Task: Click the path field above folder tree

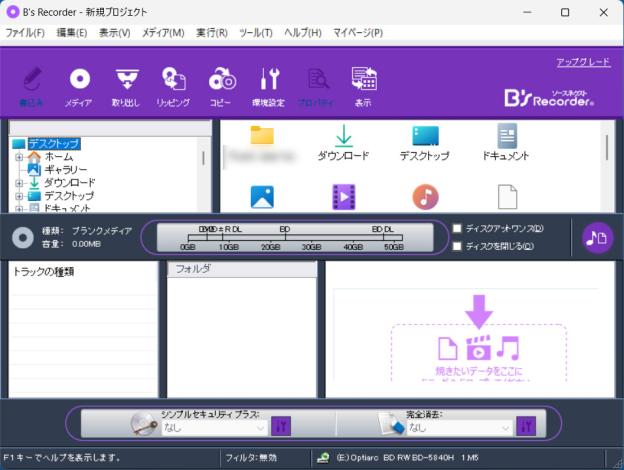Action: 110,128
